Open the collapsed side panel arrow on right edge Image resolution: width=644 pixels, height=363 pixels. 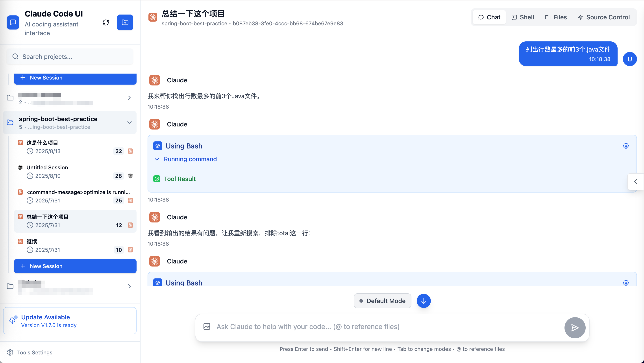tap(635, 182)
